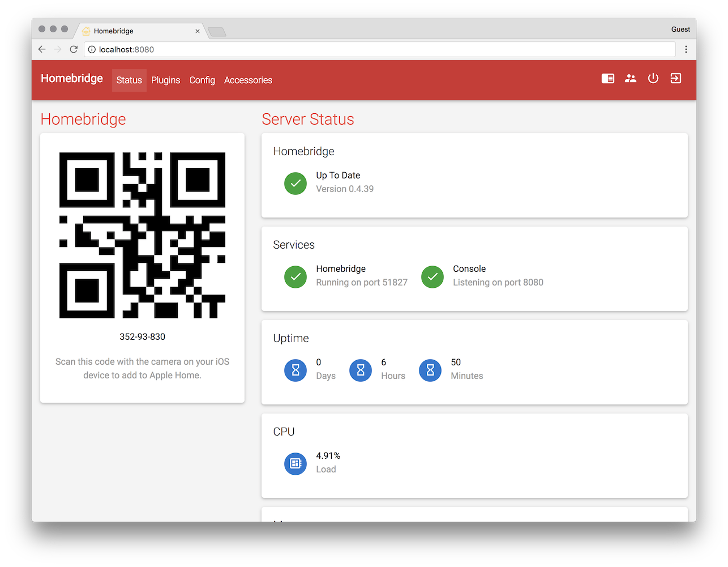The image size is (728, 567).
Task: Click the Days hourglass icon
Action: tap(296, 370)
